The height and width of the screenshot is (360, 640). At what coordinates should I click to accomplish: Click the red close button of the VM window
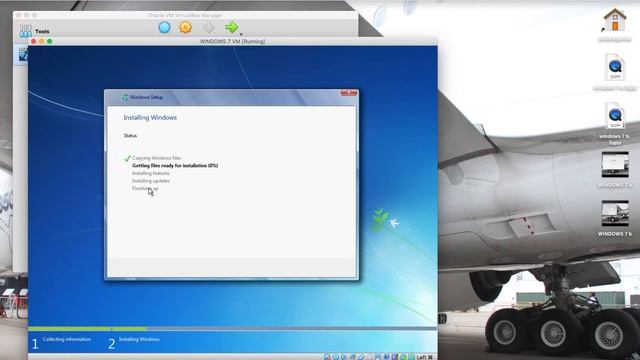click(x=33, y=41)
